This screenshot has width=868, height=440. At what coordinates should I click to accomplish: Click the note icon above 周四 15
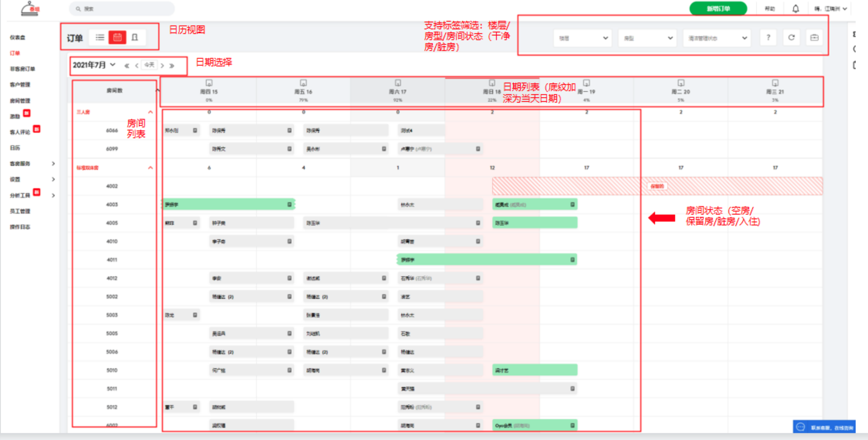pyautogui.click(x=209, y=83)
